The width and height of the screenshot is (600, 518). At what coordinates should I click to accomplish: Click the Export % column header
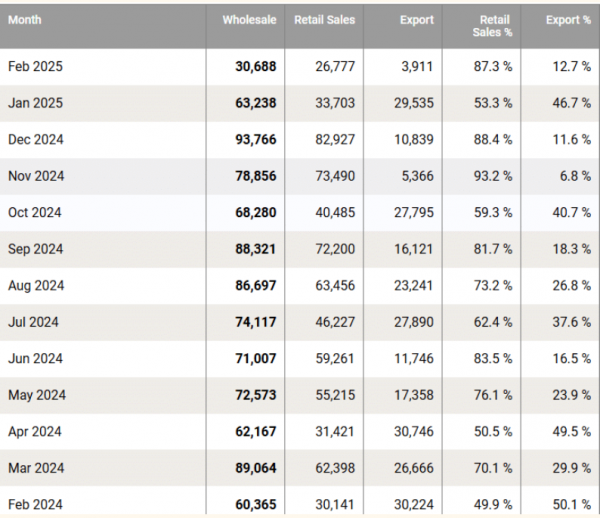point(568,19)
